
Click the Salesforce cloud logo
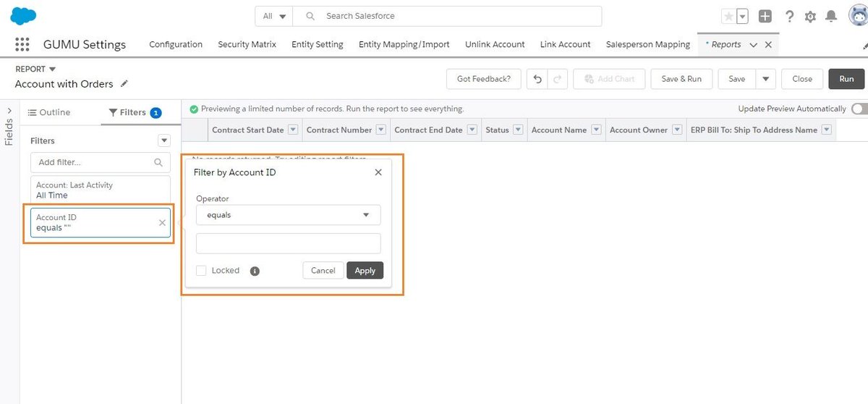[23, 16]
